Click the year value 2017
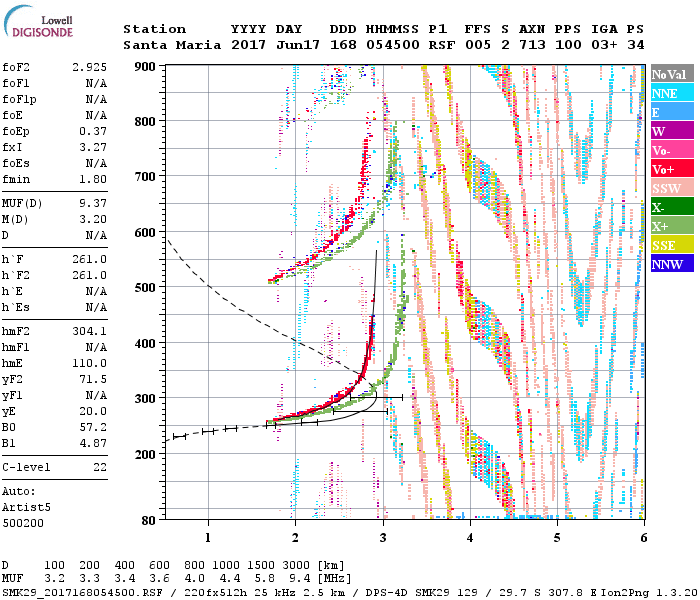Image resolution: width=700 pixels, height=600 pixels. coord(249,45)
